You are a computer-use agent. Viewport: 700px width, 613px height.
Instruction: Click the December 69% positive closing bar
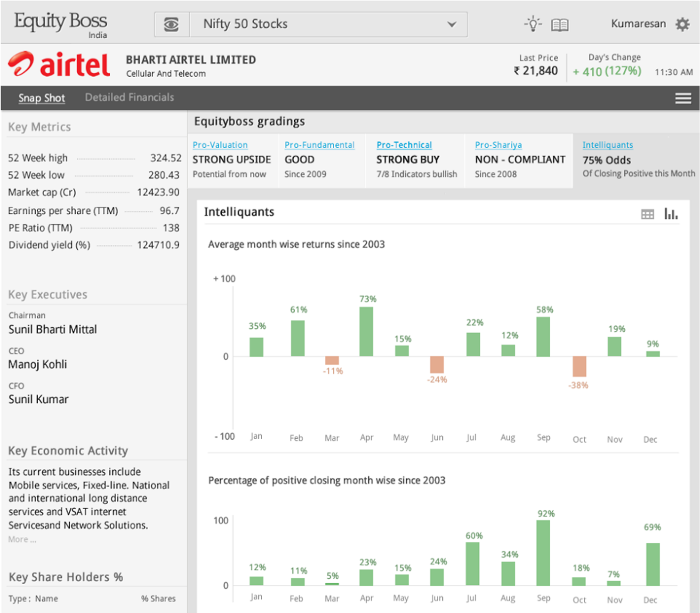(653, 565)
